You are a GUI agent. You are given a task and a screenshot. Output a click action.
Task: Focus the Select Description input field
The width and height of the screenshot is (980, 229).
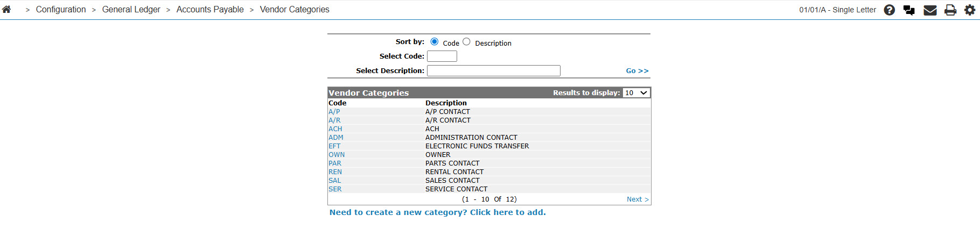(494, 71)
